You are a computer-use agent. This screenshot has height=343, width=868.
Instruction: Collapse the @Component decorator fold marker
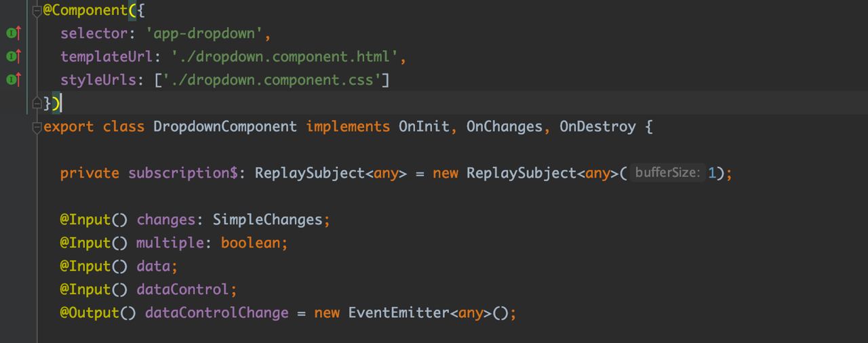pyautogui.click(x=37, y=11)
